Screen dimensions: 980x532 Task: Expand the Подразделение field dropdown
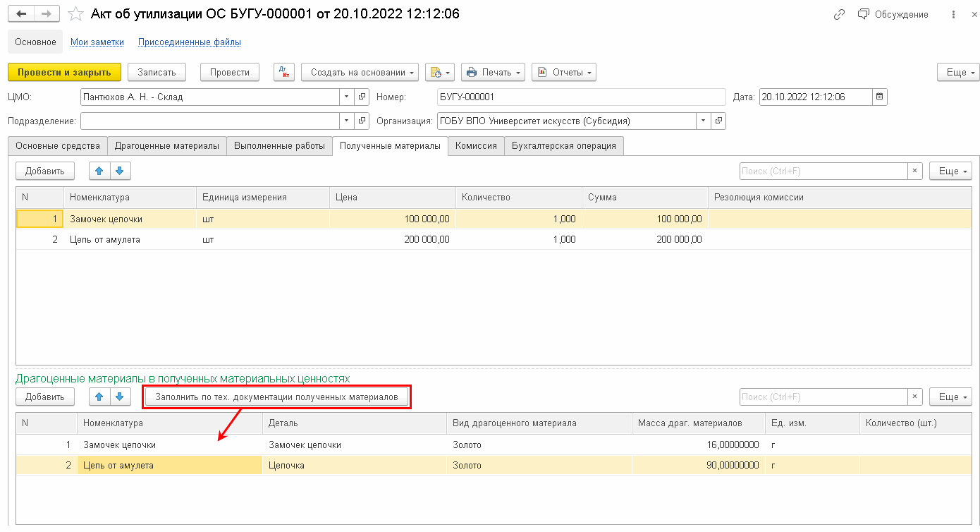click(x=346, y=121)
